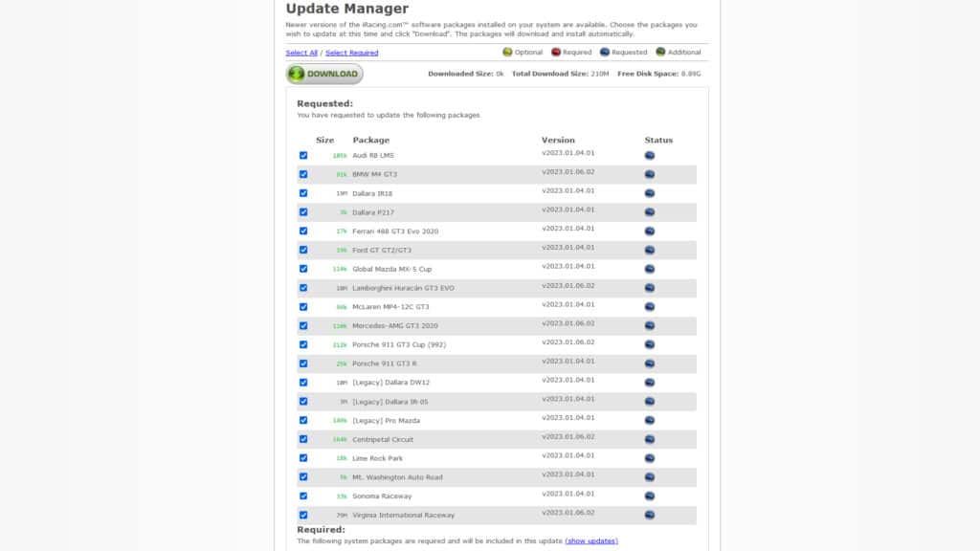Toggle the McLaren MP4-12C GT3 checkbox
This screenshot has width=980, height=551.
tap(303, 307)
